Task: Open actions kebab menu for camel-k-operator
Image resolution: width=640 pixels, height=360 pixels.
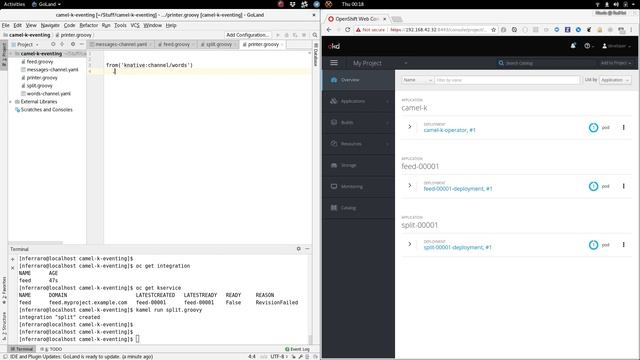Action: [623, 127]
